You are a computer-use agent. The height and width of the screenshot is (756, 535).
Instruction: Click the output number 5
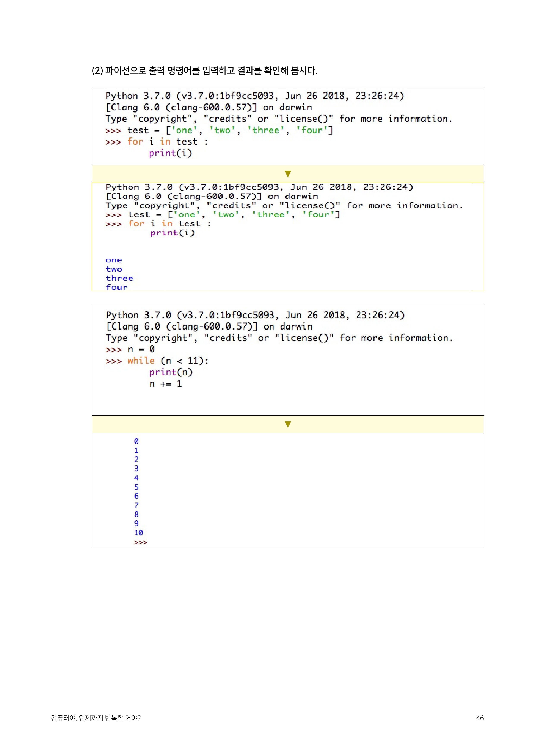tap(136, 487)
